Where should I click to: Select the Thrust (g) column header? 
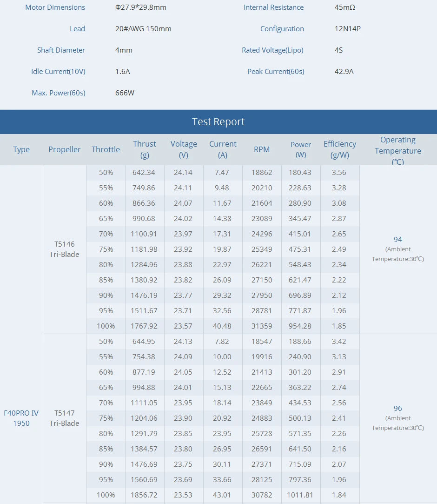(145, 149)
